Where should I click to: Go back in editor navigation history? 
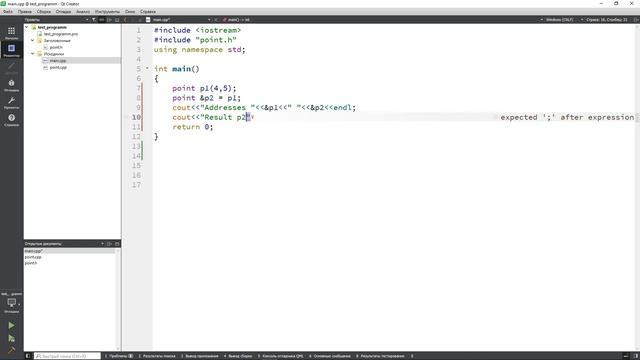(x=125, y=20)
